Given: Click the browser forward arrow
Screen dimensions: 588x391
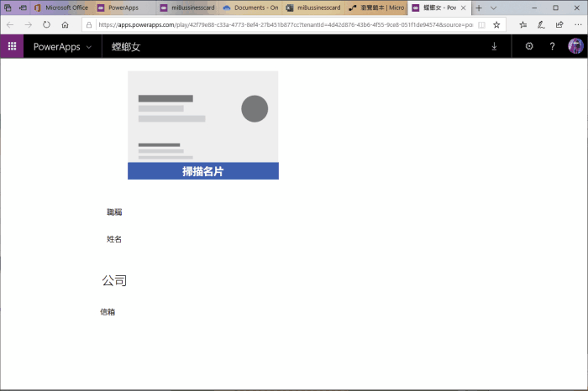Looking at the screenshot, I should tap(28, 24).
